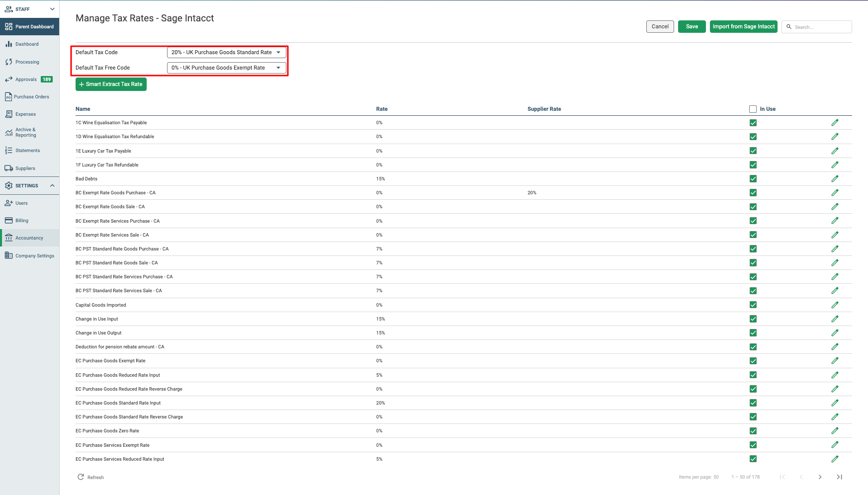The height and width of the screenshot is (495, 868).
Task: Uncheck In Use for 1C Wine Equalisation Tax Payable
Action: point(753,123)
